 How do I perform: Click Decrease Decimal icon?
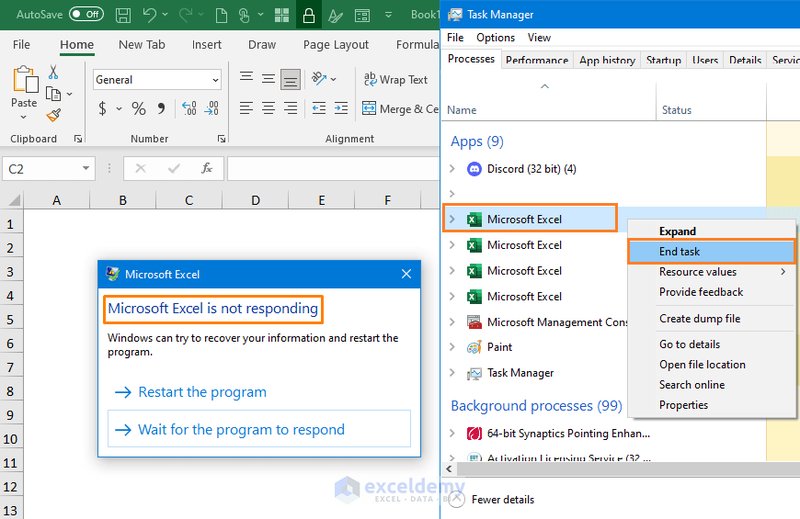(x=212, y=108)
